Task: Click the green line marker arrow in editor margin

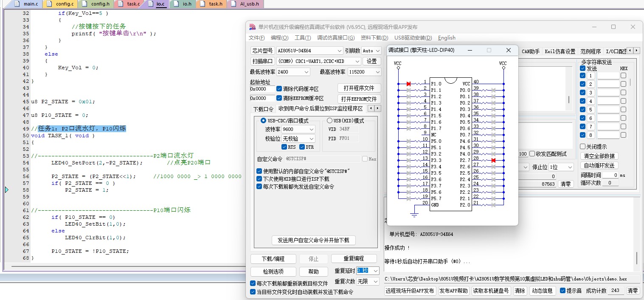Action: 7,190
